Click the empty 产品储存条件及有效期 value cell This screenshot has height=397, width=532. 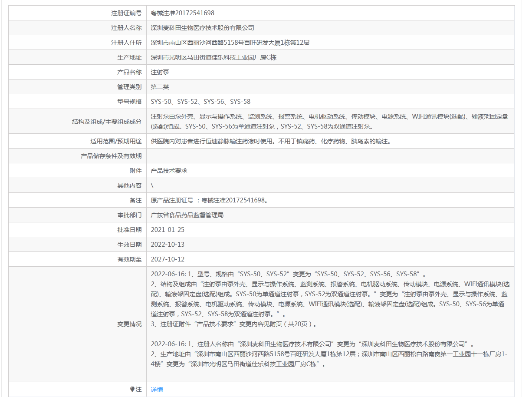point(330,156)
